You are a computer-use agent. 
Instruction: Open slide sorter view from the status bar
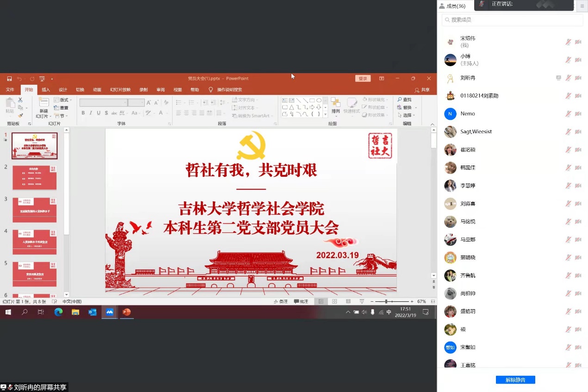click(x=334, y=301)
